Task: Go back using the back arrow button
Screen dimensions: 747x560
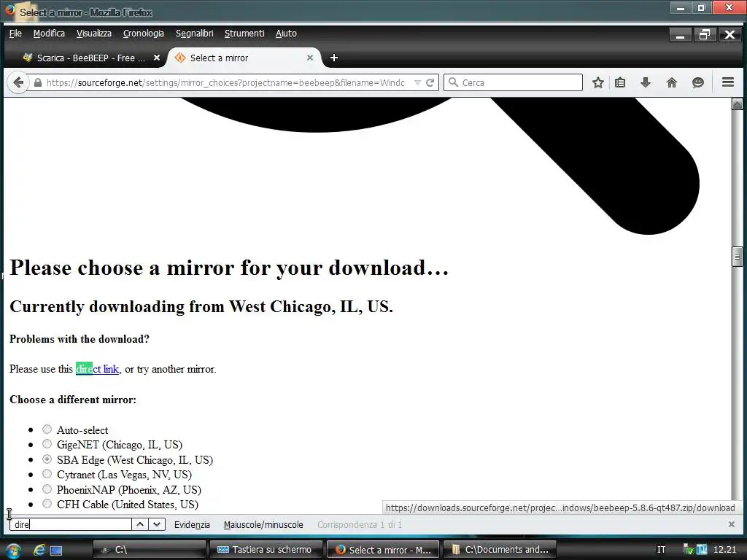Action: (x=18, y=82)
